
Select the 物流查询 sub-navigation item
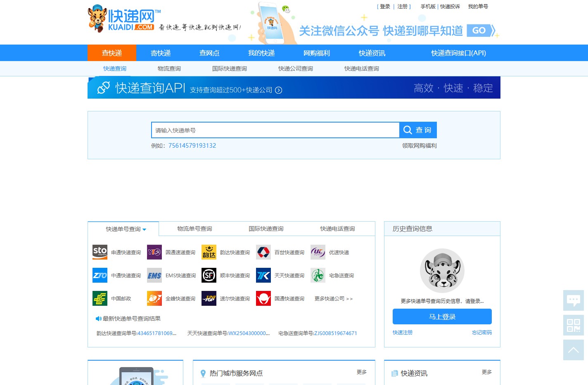pyautogui.click(x=169, y=68)
